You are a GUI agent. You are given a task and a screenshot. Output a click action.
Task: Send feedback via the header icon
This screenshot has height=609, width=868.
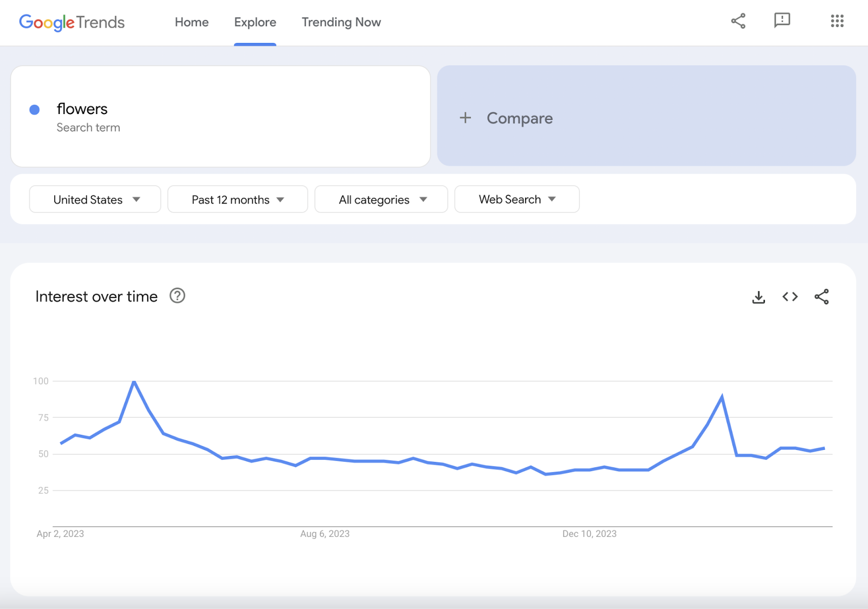pos(782,21)
